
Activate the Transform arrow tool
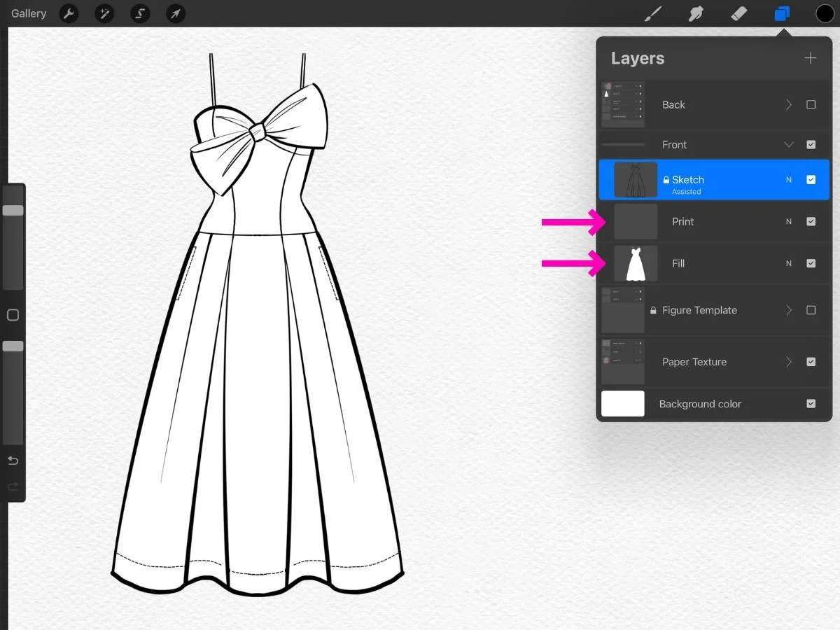click(x=175, y=13)
